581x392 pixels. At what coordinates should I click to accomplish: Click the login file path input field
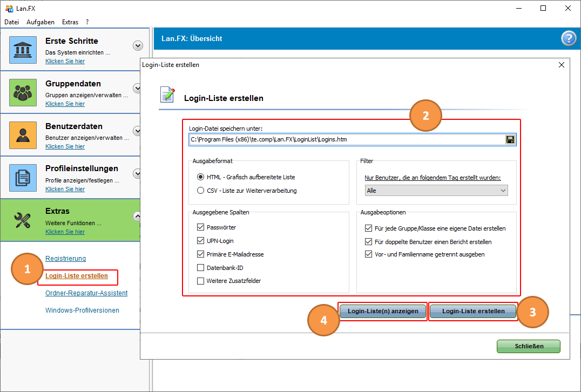coord(346,139)
